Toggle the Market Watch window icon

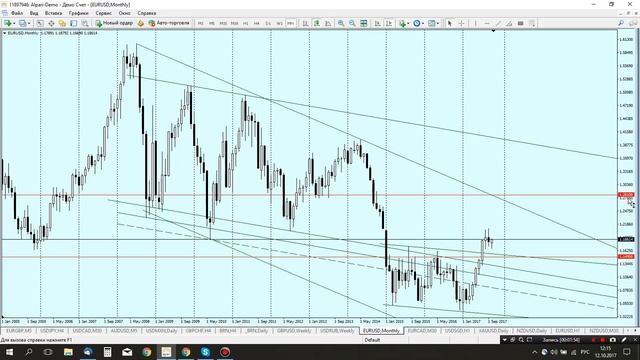pyautogui.click(x=40, y=23)
